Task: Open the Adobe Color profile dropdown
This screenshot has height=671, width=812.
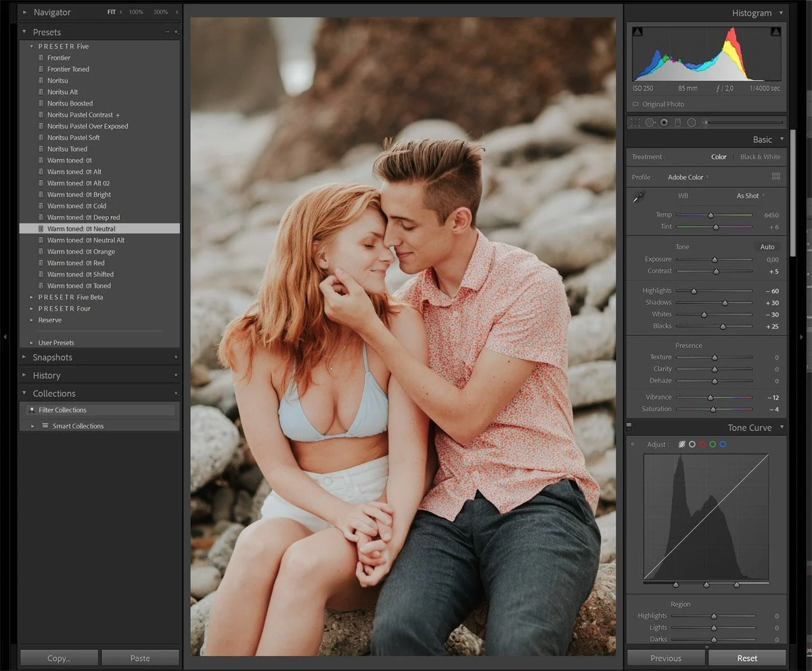Action: click(x=688, y=177)
